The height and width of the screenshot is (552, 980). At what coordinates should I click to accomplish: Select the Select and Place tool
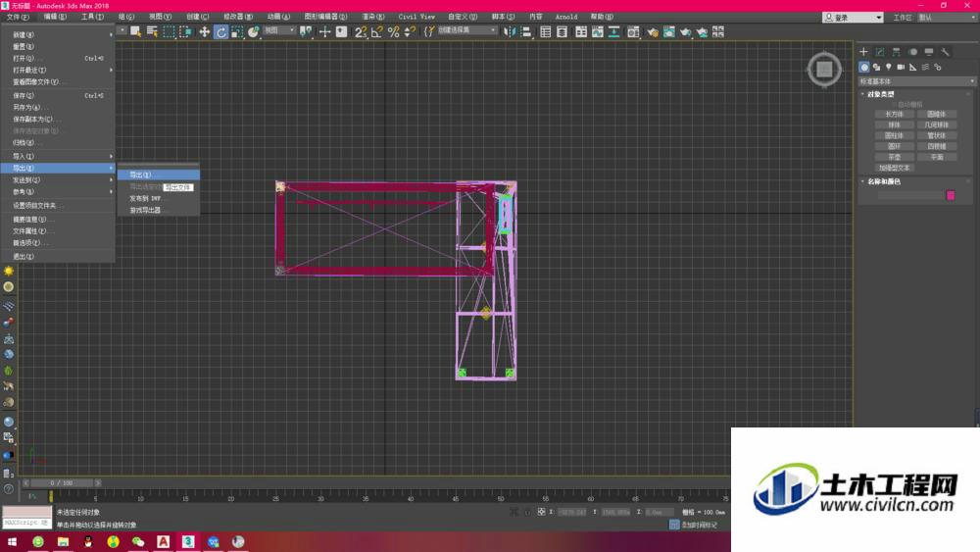(253, 32)
